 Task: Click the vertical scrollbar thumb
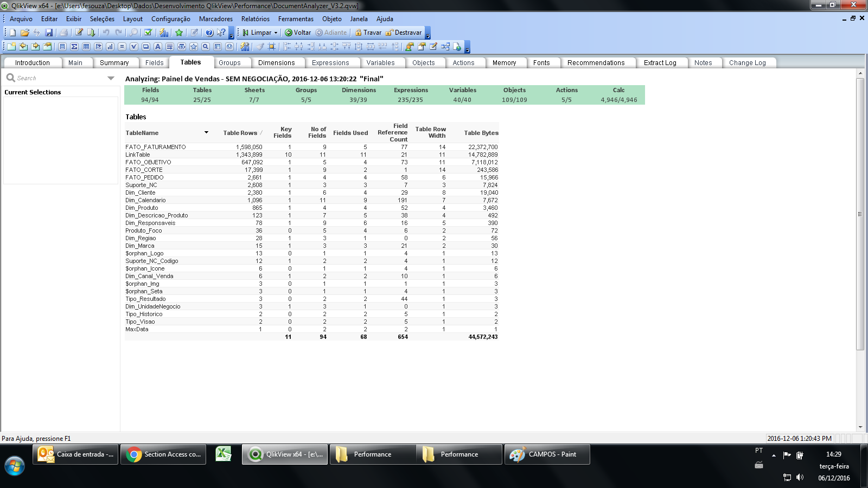(x=860, y=214)
